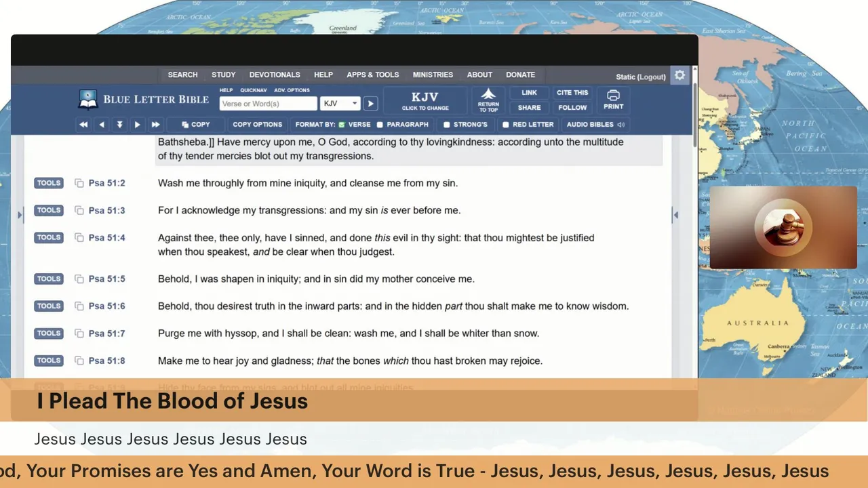Screen dimensions: 868x488
Task: Open Tools for Psa 51:8
Action: pos(49,361)
